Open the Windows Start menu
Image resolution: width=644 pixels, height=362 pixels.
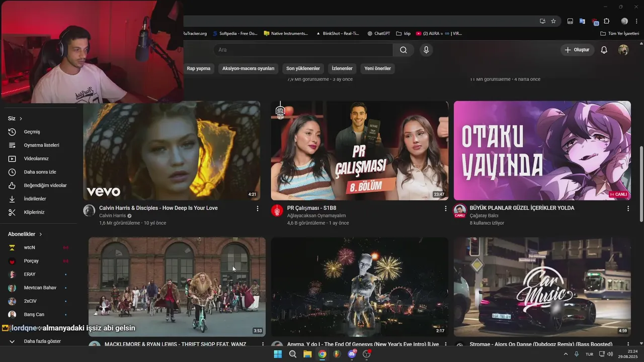click(x=278, y=354)
